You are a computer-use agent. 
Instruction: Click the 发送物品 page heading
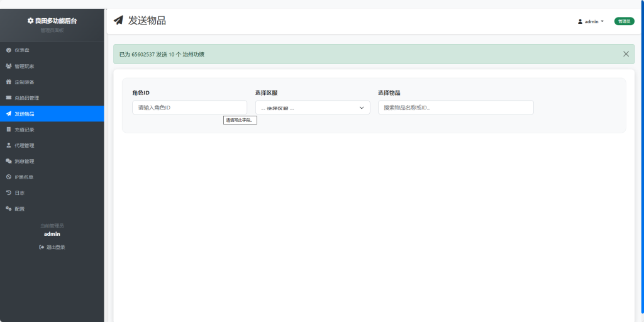point(147,21)
